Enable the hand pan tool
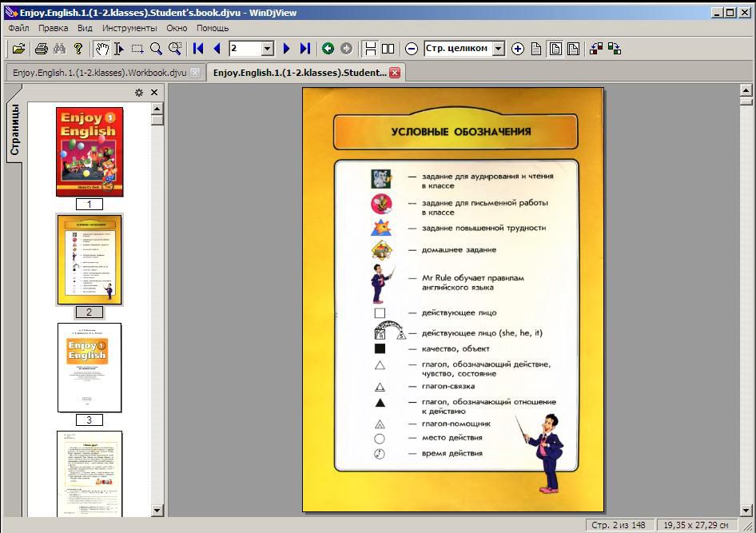756x533 pixels. (x=101, y=49)
